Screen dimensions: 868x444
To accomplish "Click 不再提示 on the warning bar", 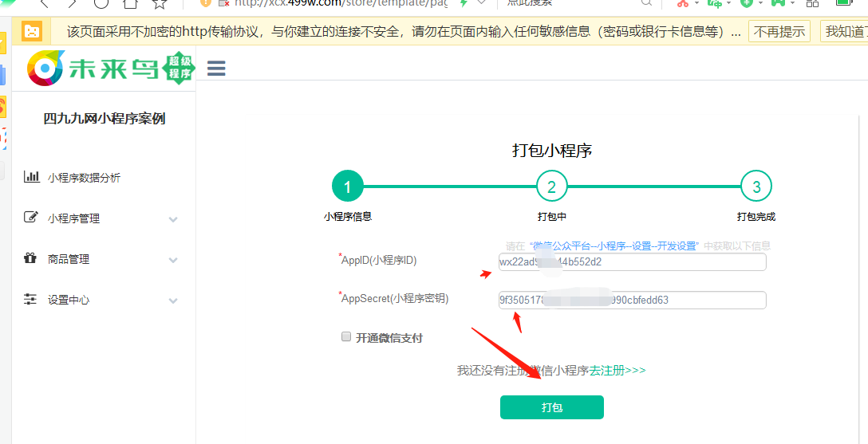I will (779, 32).
